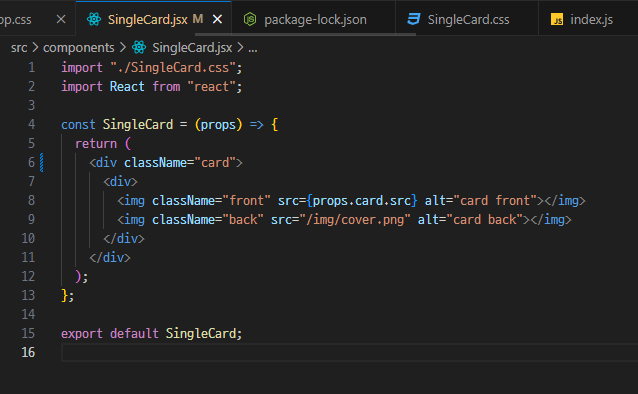Click the SingleCard const name on line 4
638x394 pixels.
138,125
